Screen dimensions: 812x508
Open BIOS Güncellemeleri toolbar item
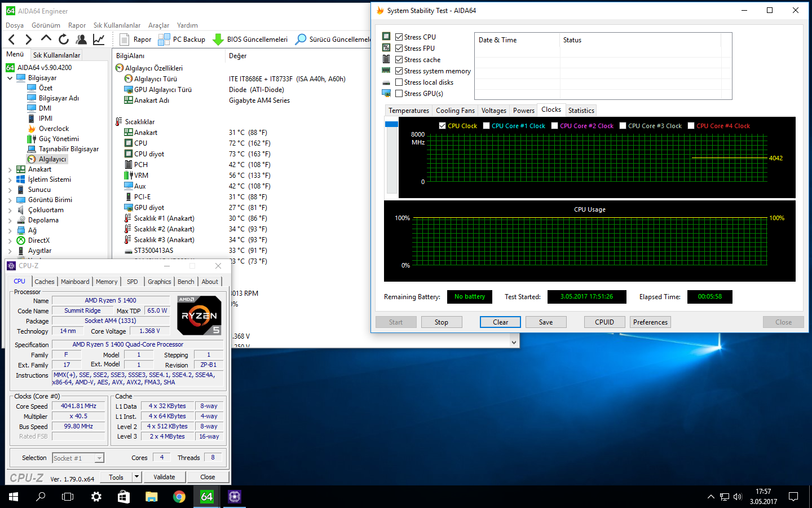point(250,39)
